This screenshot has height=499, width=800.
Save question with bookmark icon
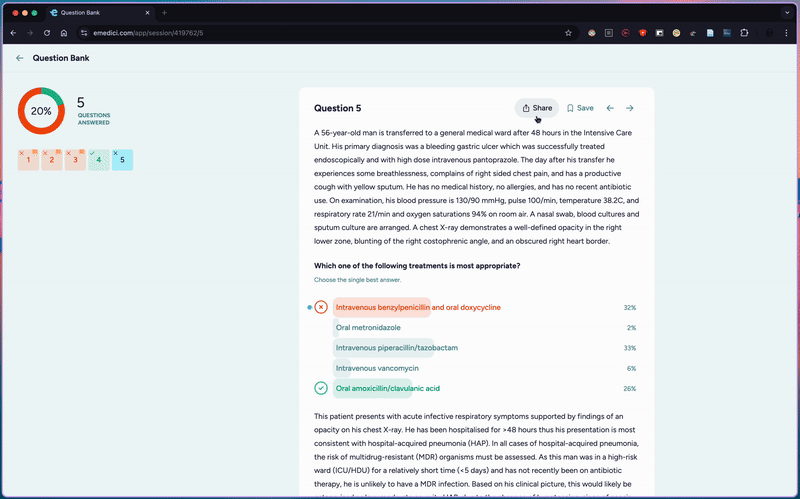tap(580, 108)
